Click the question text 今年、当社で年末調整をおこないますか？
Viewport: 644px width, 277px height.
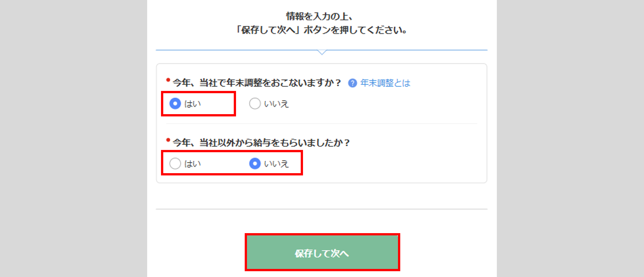257,83
